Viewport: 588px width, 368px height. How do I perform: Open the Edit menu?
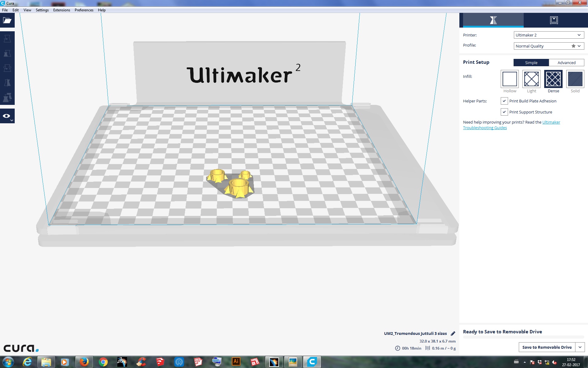click(x=16, y=10)
